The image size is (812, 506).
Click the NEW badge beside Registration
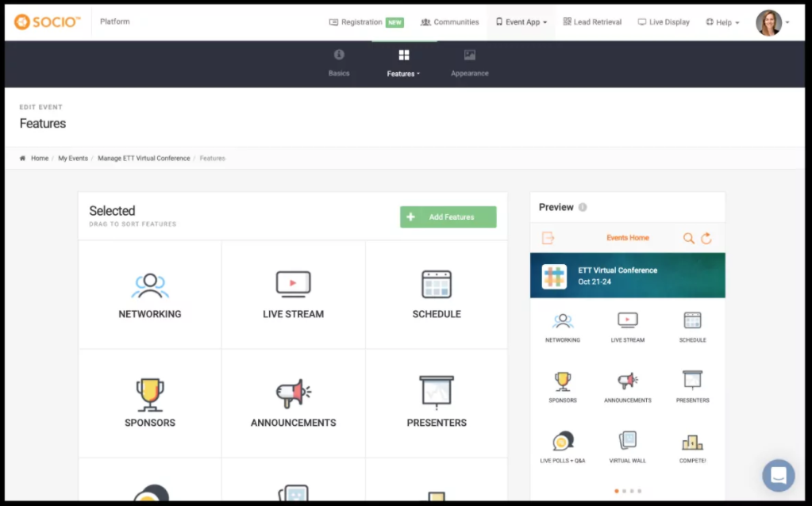click(x=394, y=22)
